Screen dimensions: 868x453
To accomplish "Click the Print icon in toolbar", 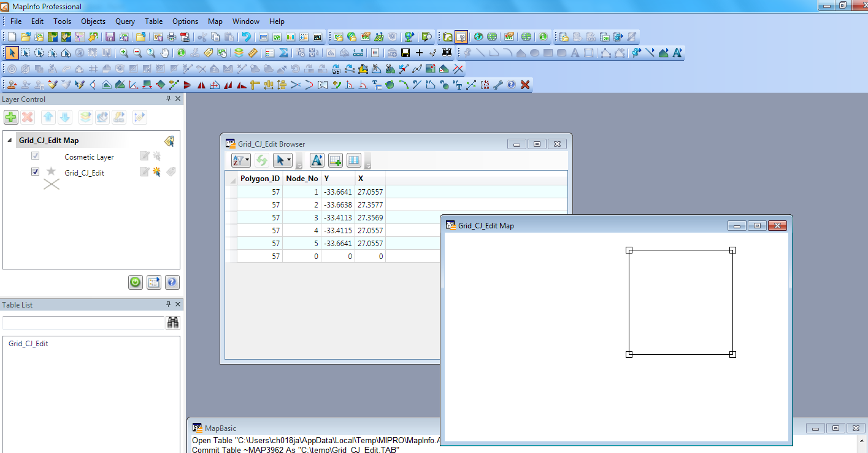I will tap(172, 37).
